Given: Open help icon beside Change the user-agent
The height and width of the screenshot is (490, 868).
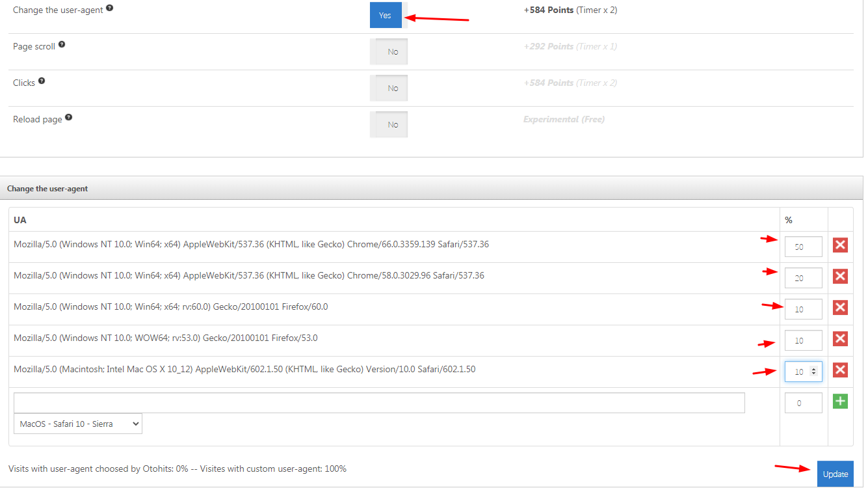Looking at the screenshot, I should pyautogui.click(x=109, y=8).
